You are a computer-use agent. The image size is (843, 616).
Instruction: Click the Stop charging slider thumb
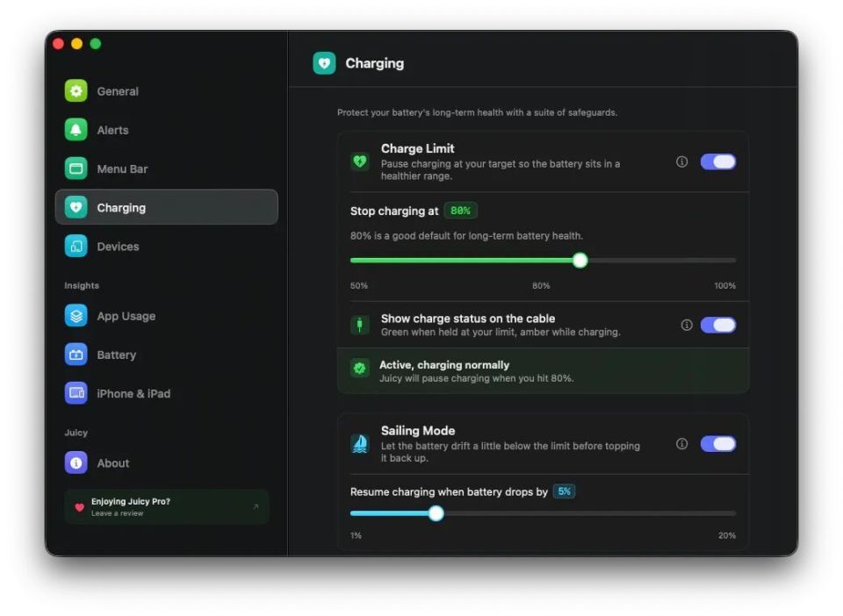pyautogui.click(x=580, y=261)
